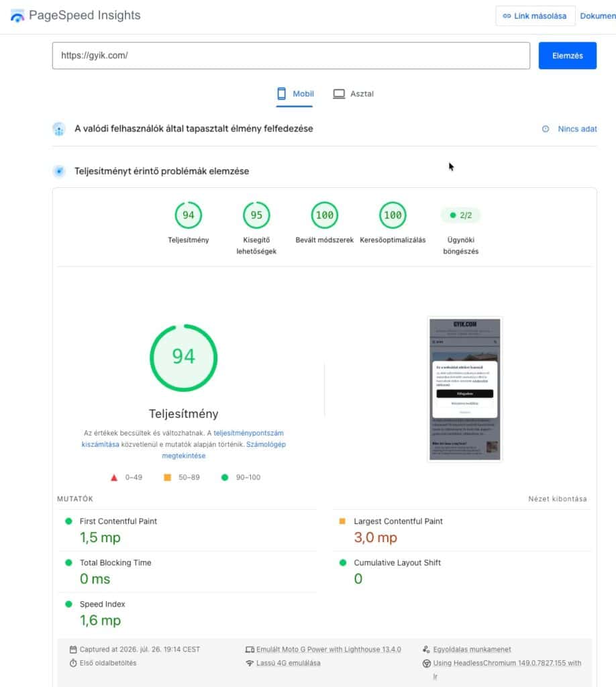The width and height of the screenshot is (616, 687).
Task: Click the 1,5 mp value
Action: pyautogui.click(x=100, y=537)
